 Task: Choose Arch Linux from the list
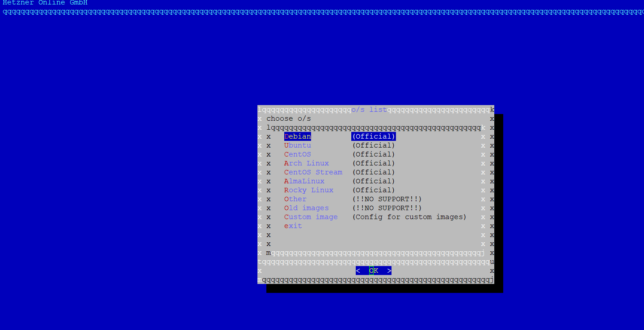307,163
